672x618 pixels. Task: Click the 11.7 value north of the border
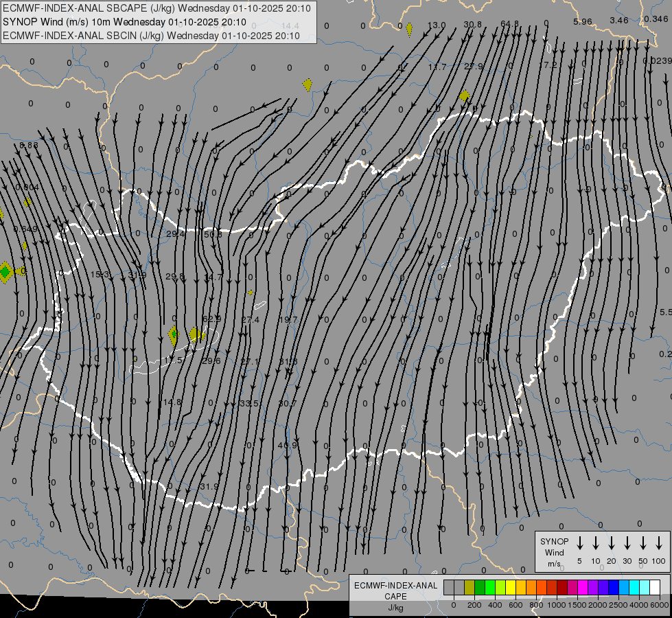pos(437,67)
